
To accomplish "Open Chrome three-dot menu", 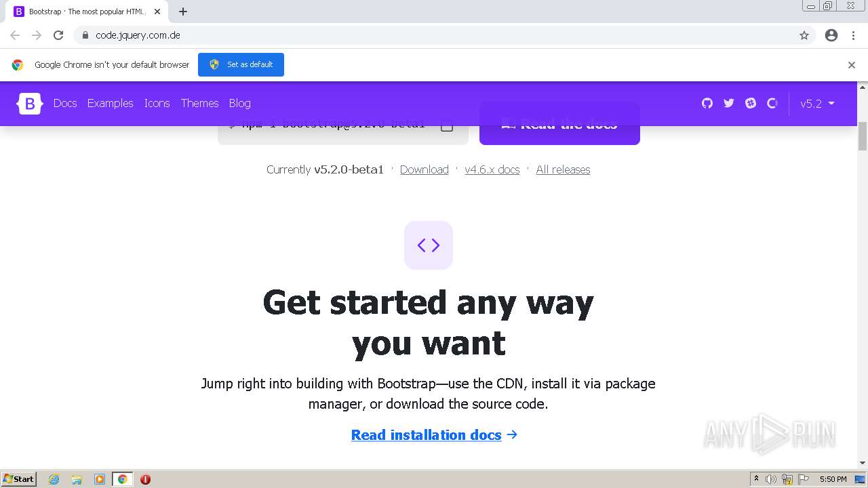I will 853,35.
